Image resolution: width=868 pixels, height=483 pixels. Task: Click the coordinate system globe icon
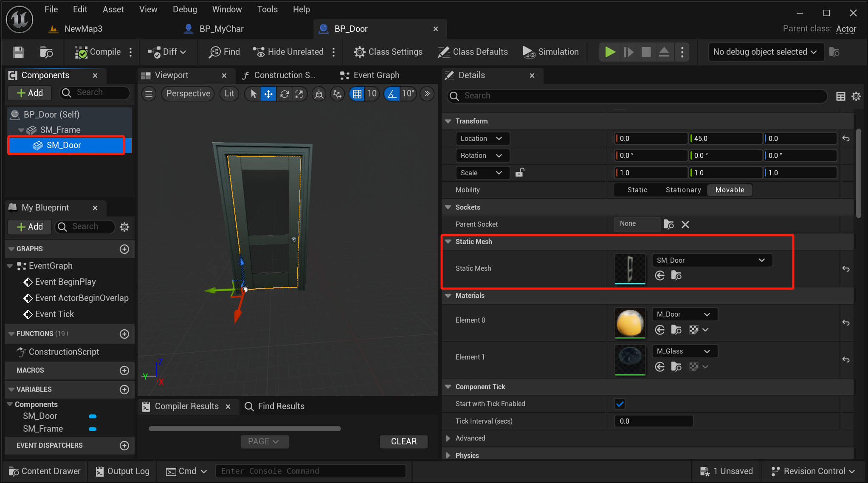[319, 94]
